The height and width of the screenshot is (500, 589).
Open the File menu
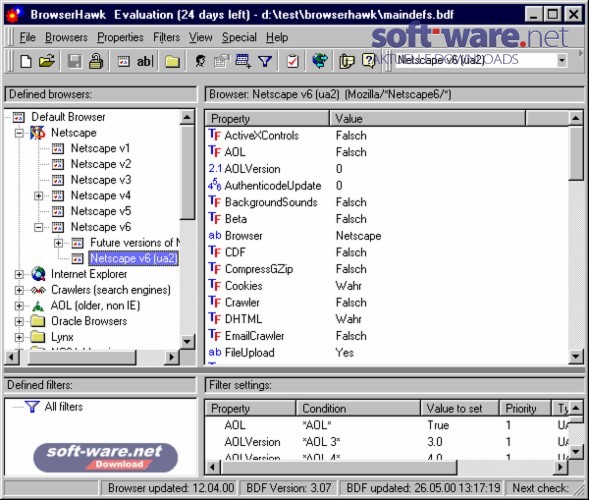point(27,37)
